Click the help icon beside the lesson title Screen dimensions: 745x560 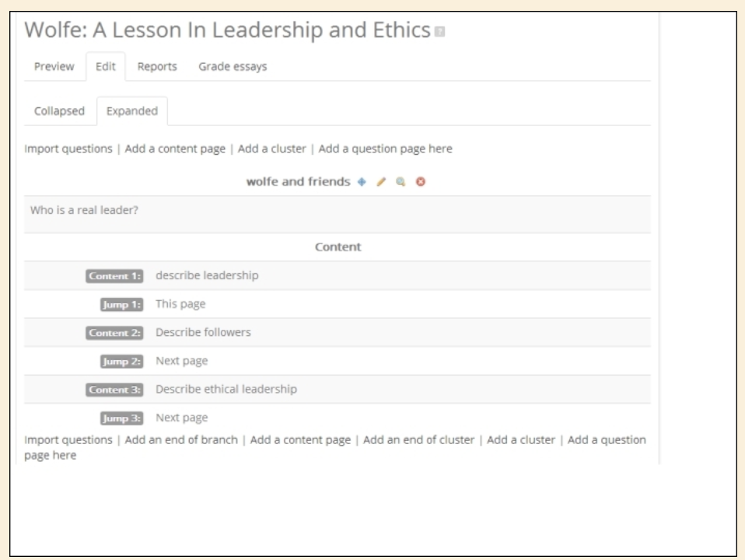pos(440,32)
